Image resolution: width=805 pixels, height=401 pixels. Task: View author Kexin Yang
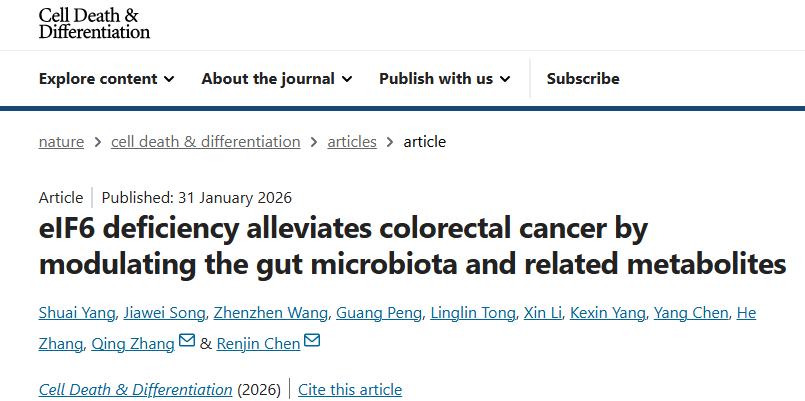607,313
